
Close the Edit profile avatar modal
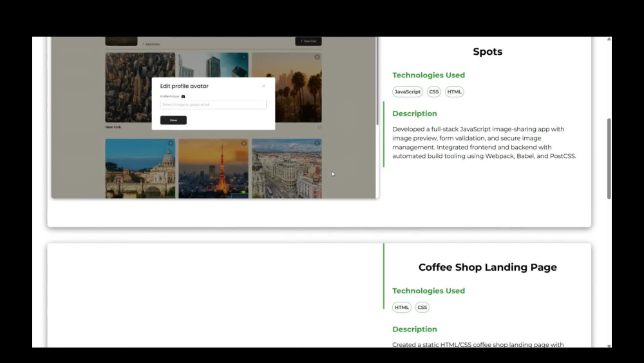point(263,86)
